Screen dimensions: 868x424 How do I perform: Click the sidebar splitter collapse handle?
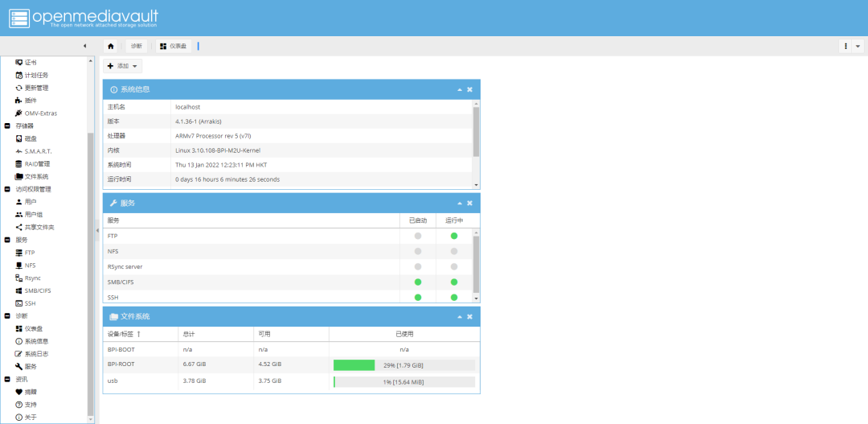coord(97,229)
